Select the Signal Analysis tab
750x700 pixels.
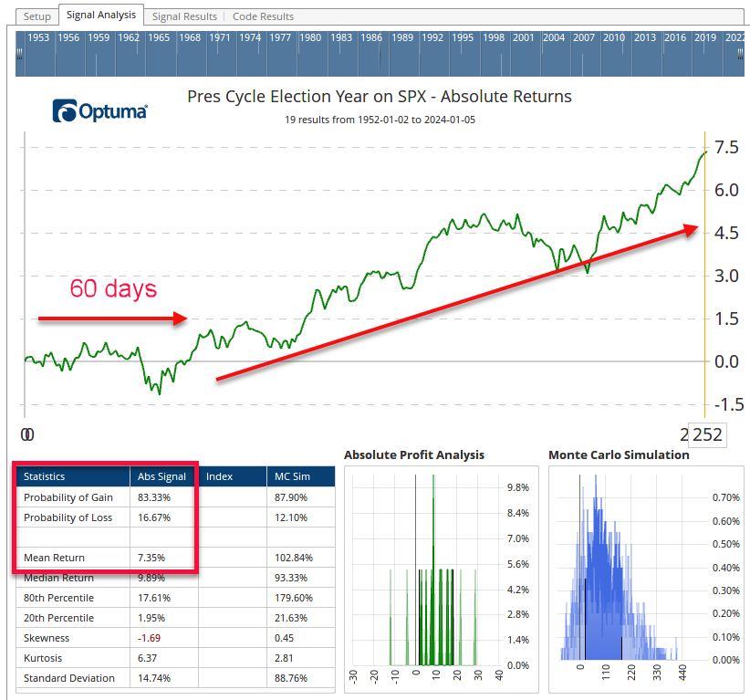pyautogui.click(x=100, y=16)
